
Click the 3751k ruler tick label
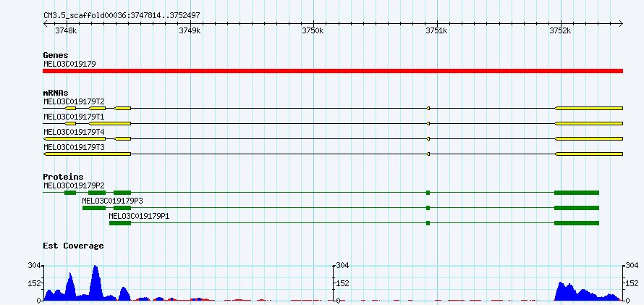436,31
